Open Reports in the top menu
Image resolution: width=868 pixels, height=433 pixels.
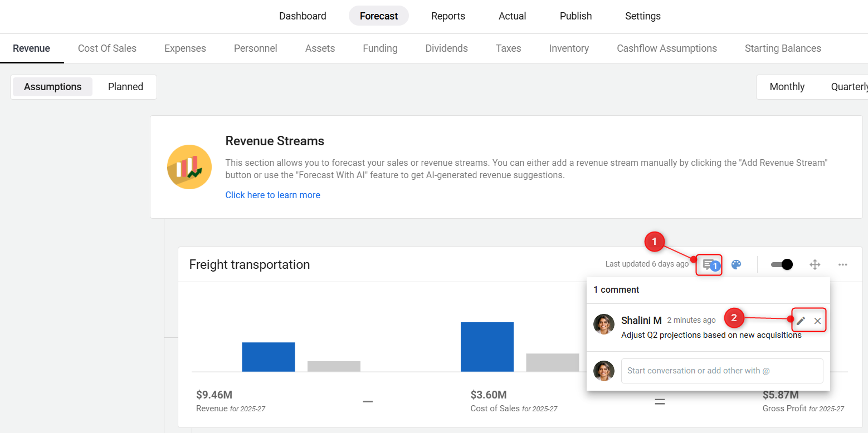tap(448, 16)
